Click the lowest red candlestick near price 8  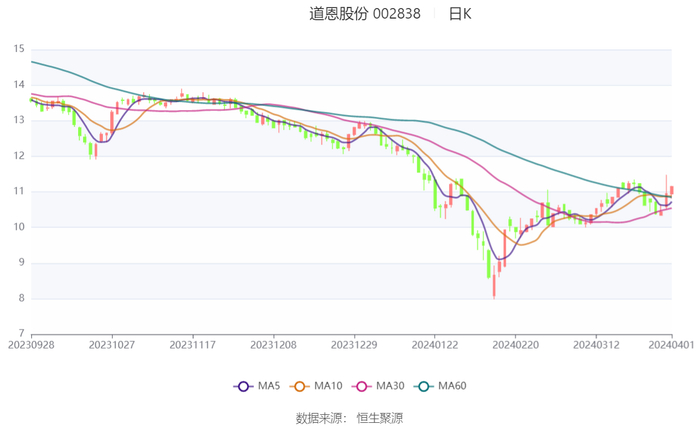tap(494, 287)
